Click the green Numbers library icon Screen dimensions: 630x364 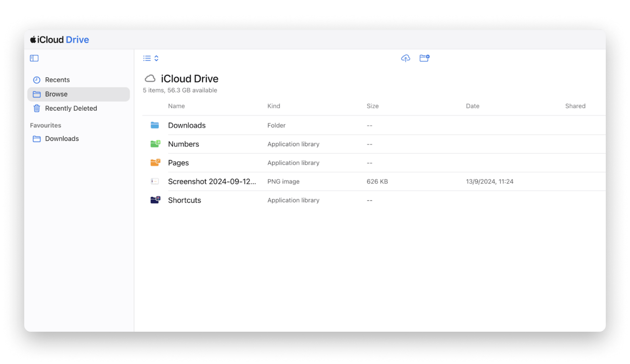pos(155,144)
